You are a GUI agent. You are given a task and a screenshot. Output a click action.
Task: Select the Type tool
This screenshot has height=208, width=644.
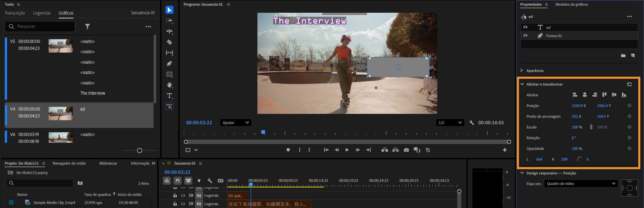click(x=169, y=96)
